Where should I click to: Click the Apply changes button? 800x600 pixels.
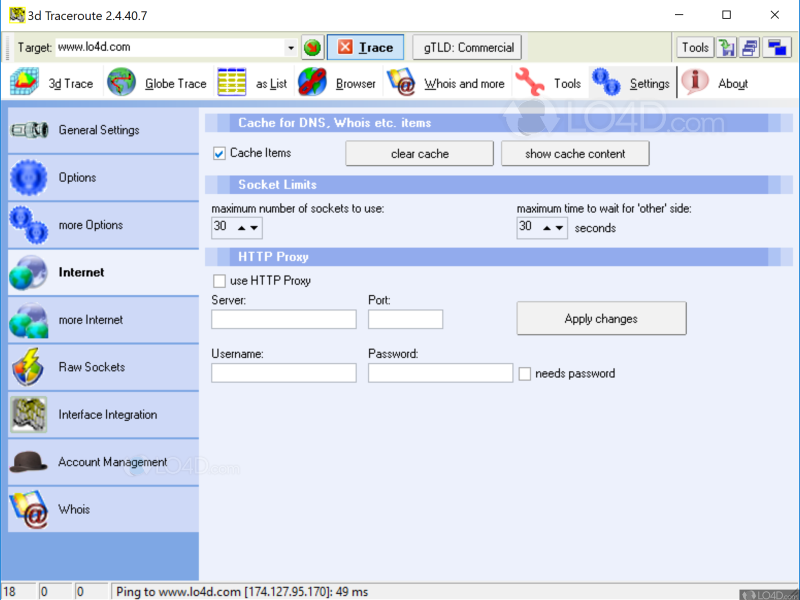602,318
